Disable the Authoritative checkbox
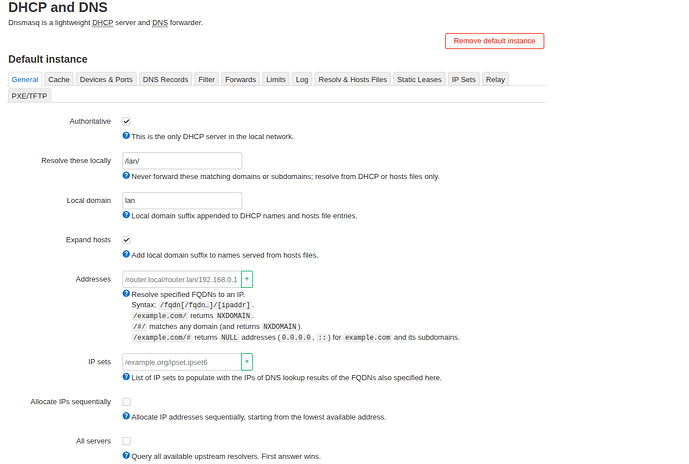Viewport: 689px width, 464px height. 127,121
